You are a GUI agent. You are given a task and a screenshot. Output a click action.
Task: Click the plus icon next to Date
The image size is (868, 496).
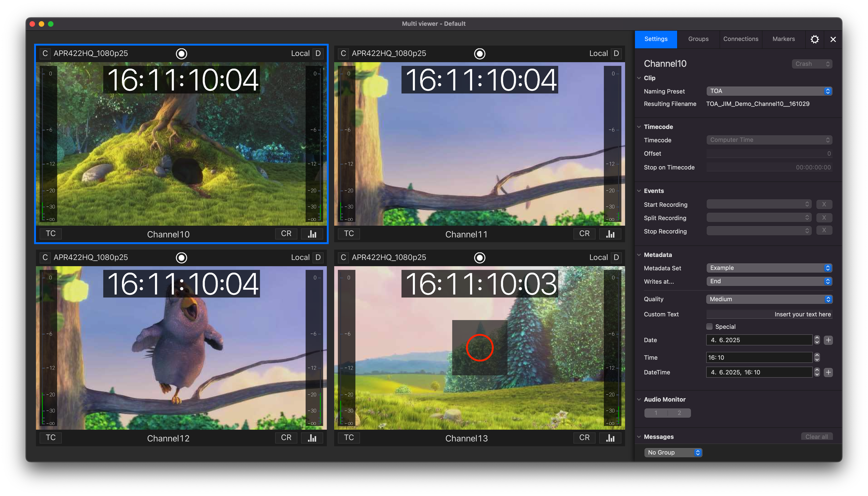click(828, 340)
